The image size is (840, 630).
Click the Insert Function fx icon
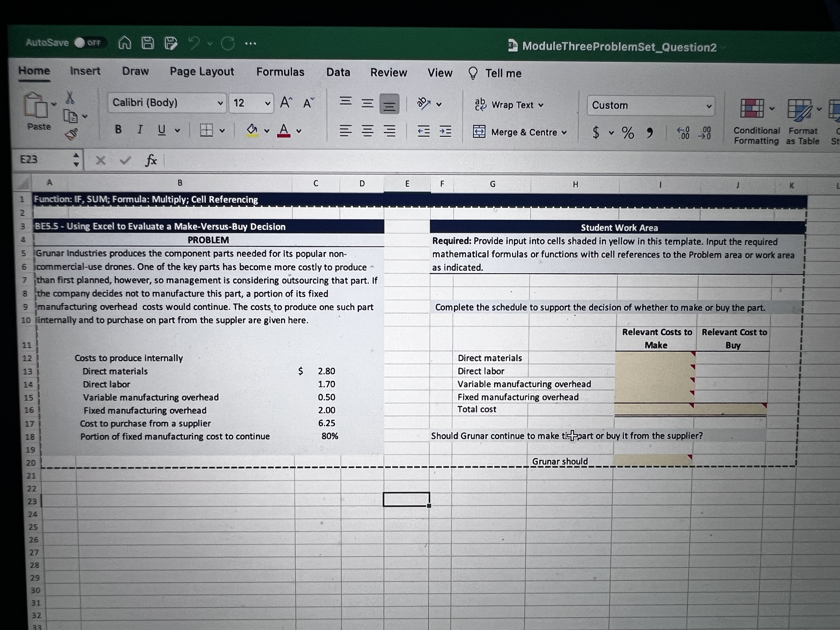[x=151, y=161]
